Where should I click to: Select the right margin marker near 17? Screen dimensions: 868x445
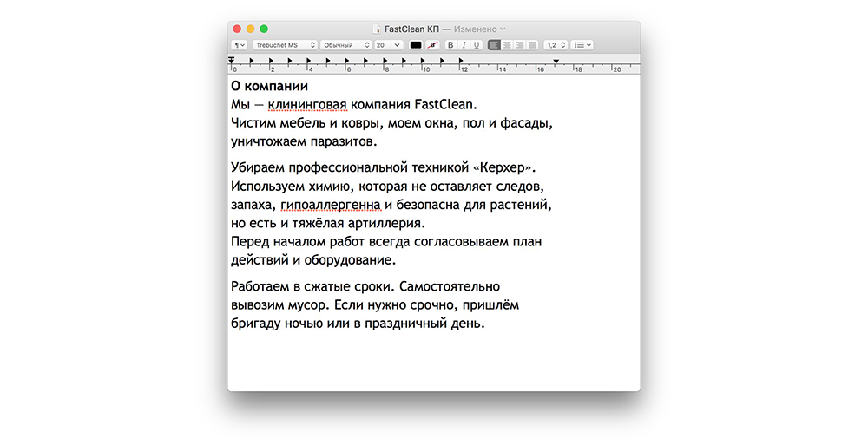pos(556,62)
